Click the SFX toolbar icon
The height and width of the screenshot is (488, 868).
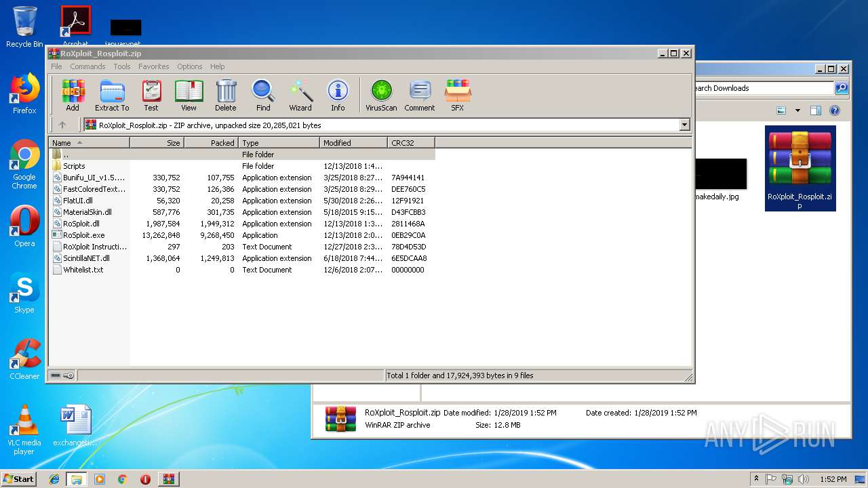pyautogui.click(x=458, y=96)
